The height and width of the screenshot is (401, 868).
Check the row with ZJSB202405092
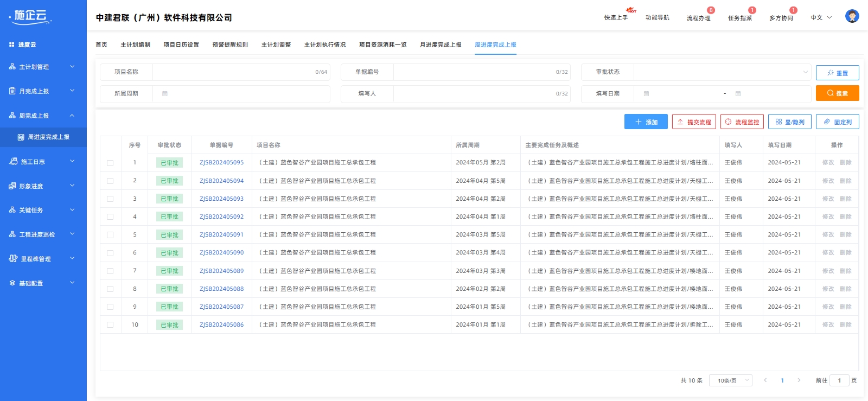pyautogui.click(x=110, y=217)
